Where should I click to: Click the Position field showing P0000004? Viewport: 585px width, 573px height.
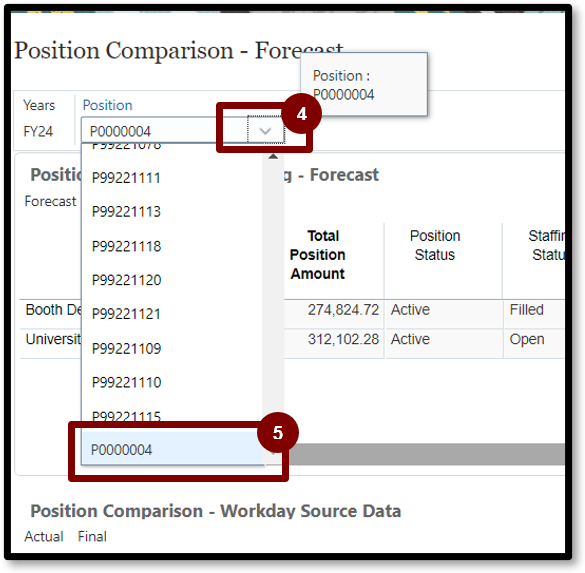[x=165, y=131]
